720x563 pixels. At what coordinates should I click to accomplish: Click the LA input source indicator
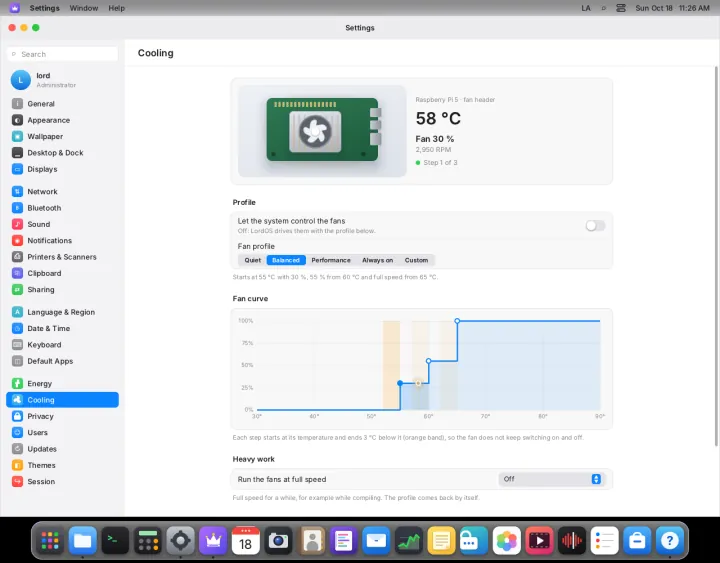(586, 8)
